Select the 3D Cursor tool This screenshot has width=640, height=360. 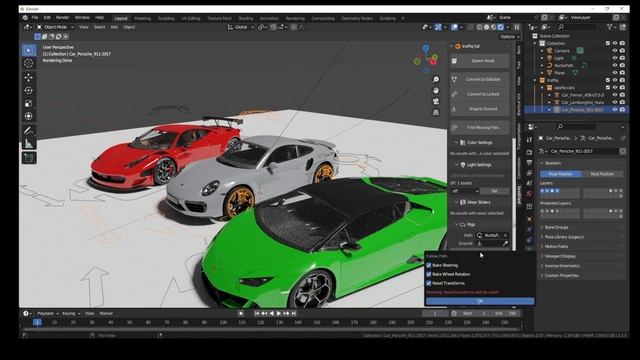click(x=29, y=63)
